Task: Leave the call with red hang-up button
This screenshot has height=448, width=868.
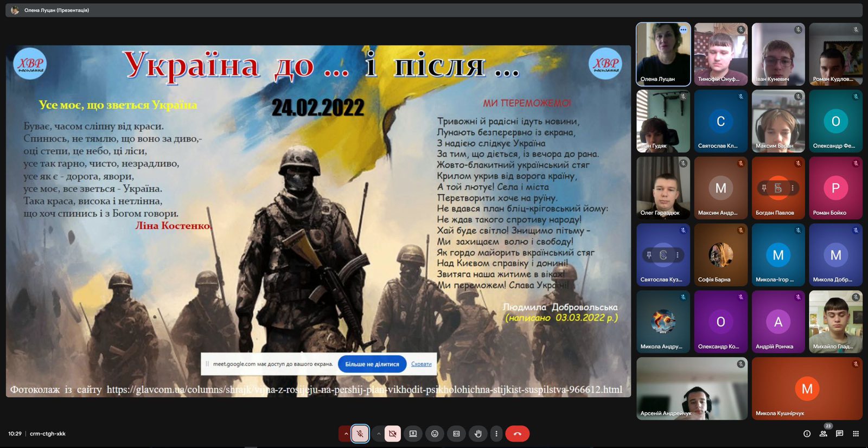Action: click(517, 434)
